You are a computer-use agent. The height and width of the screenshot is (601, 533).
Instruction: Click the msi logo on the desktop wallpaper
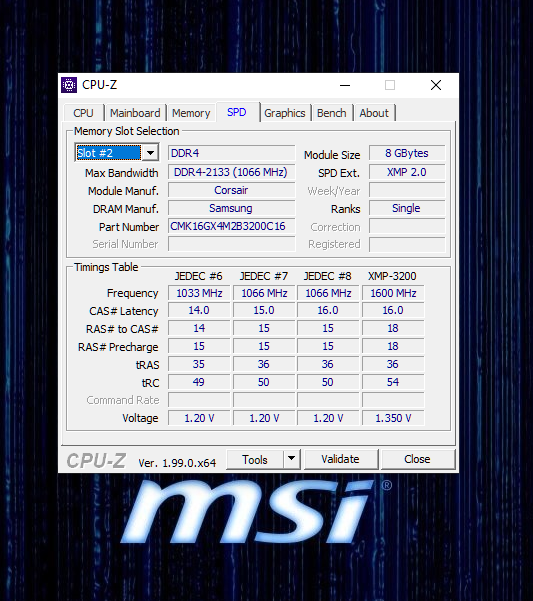[x=249, y=512]
